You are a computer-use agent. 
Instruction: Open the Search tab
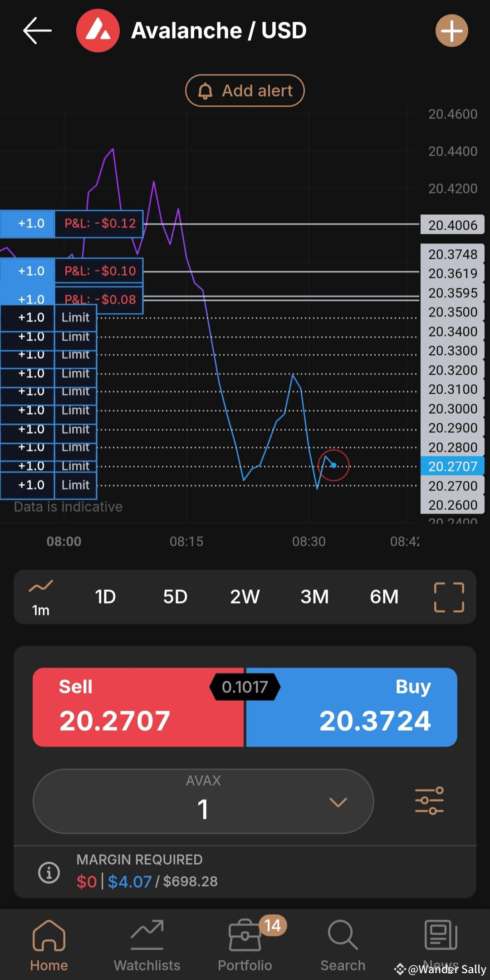343,945
